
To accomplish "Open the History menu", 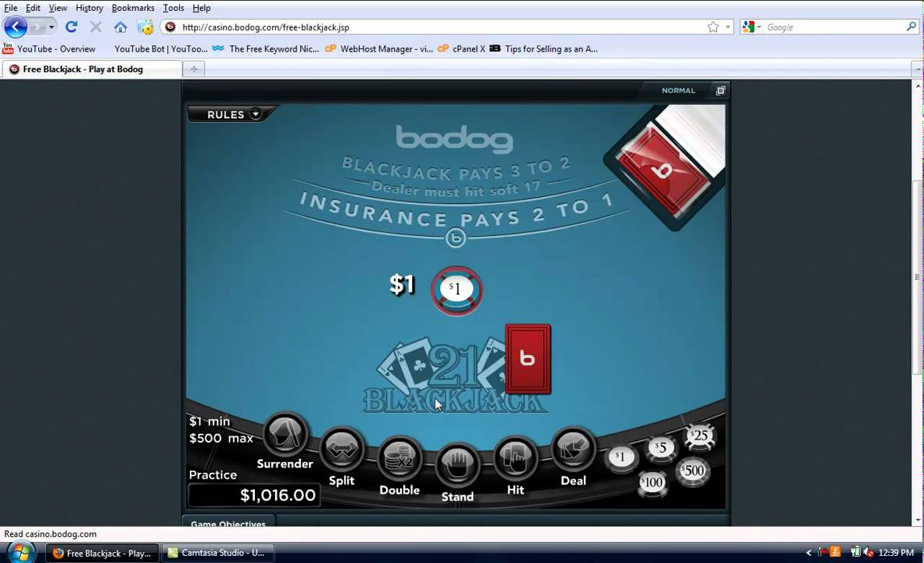I will [89, 8].
